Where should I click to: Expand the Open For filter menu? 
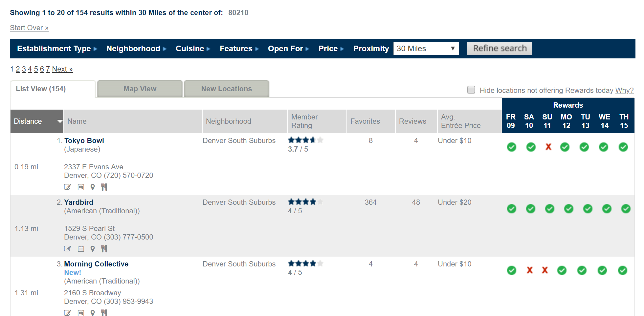[x=288, y=49]
